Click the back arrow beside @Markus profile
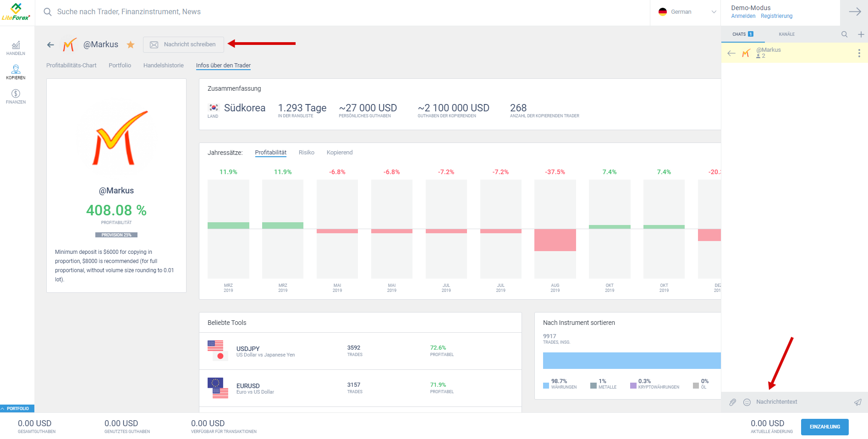Image resolution: width=868 pixels, height=439 pixels. pos(50,45)
